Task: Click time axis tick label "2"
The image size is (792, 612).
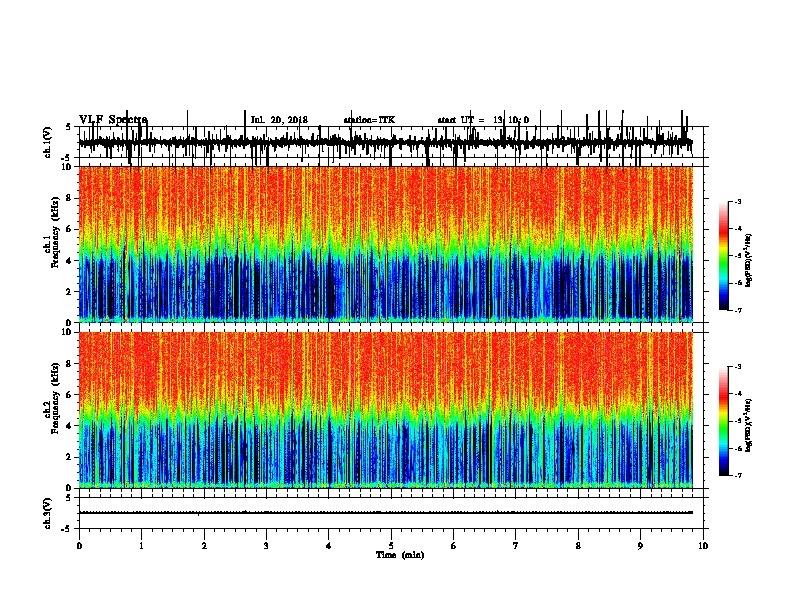Action: tap(204, 546)
